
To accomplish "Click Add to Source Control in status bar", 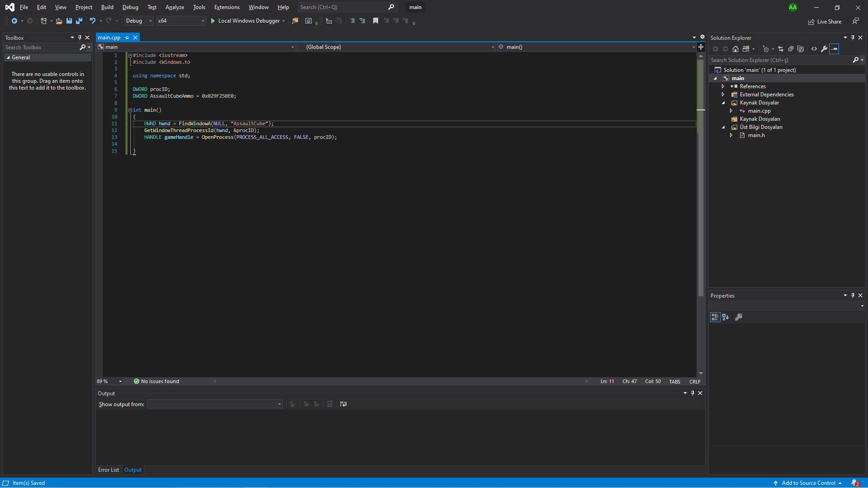I will click(x=808, y=483).
